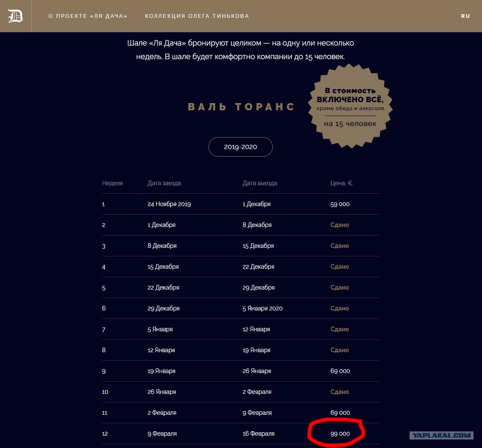
Task: Click check-out date '2 Февраля' in week 10
Action: [257, 392]
